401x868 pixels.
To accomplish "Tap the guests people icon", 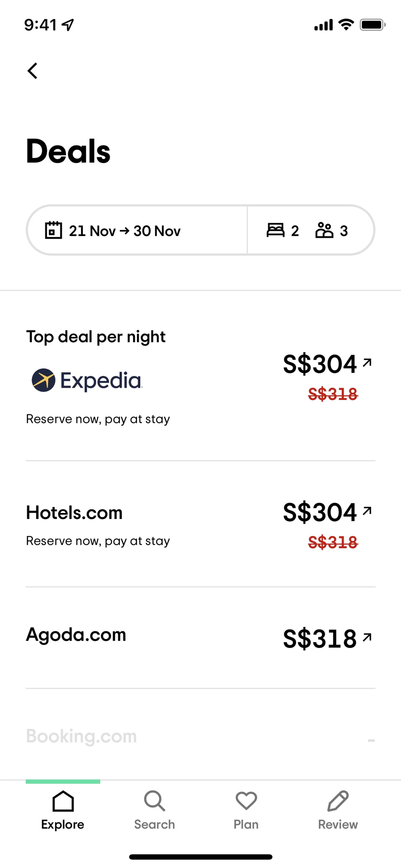I will pyautogui.click(x=324, y=231).
